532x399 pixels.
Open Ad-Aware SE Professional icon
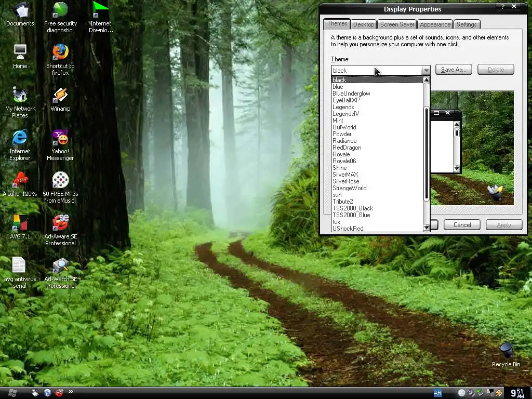(60, 230)
